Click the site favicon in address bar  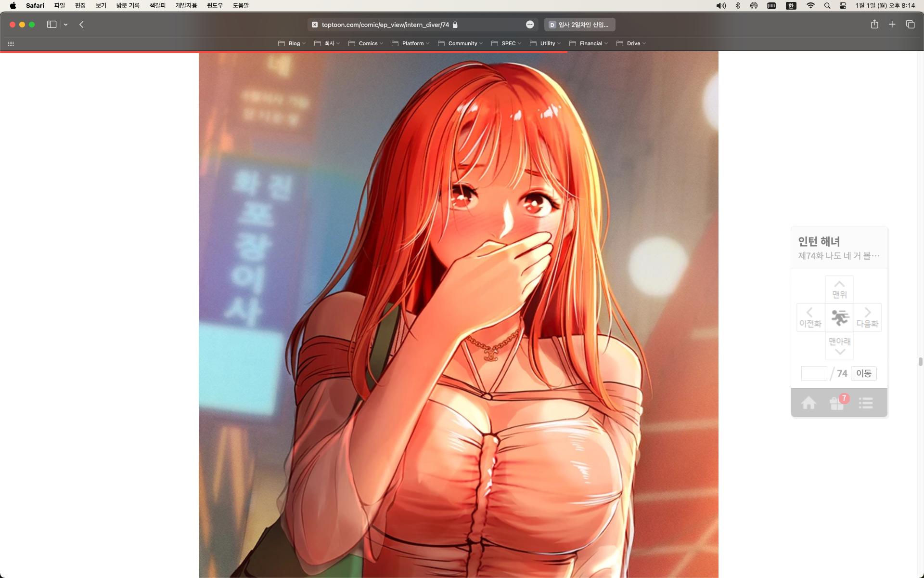pos(315,25)
